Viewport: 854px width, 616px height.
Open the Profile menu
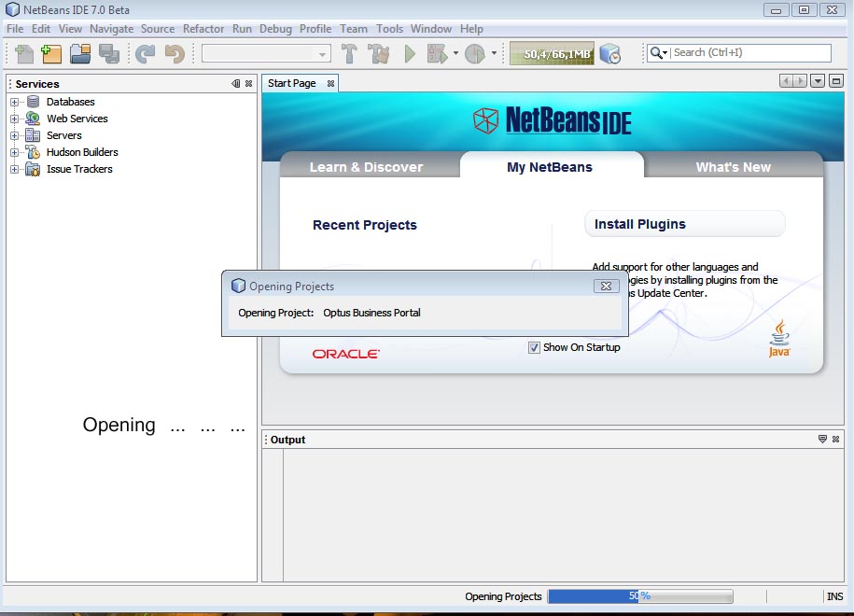[315, 29]
